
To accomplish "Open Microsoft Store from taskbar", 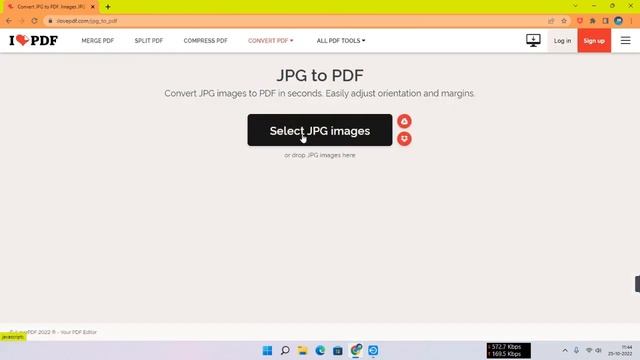I will pyautogui.click(x=338, y=350).
